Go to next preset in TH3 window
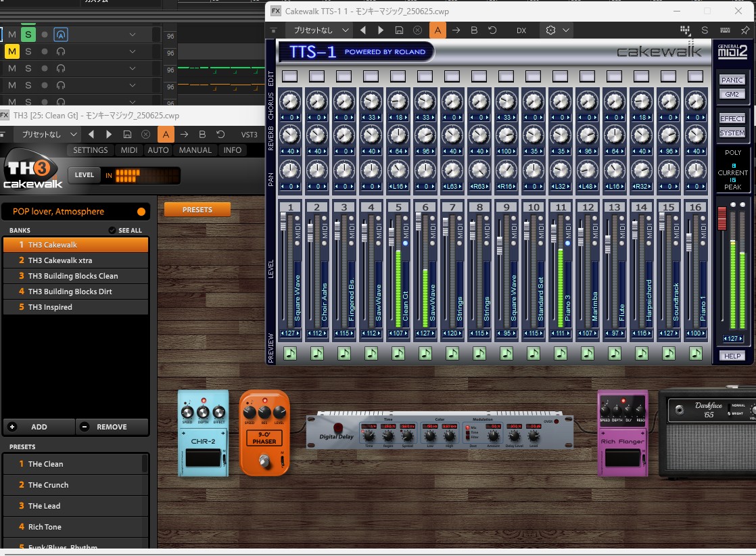This screenshot has width=756, height=556. (x=109, y=135)
